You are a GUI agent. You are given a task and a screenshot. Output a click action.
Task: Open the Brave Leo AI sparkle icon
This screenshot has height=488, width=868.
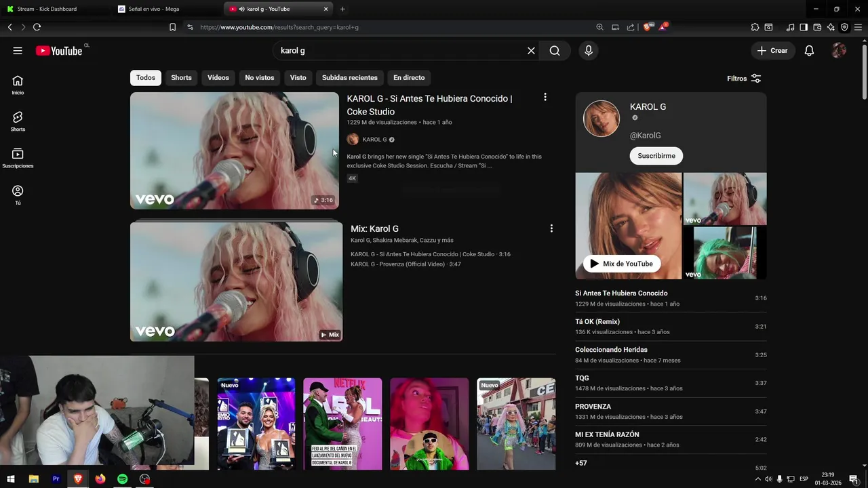pyautogui.click(x=831, y=27)
